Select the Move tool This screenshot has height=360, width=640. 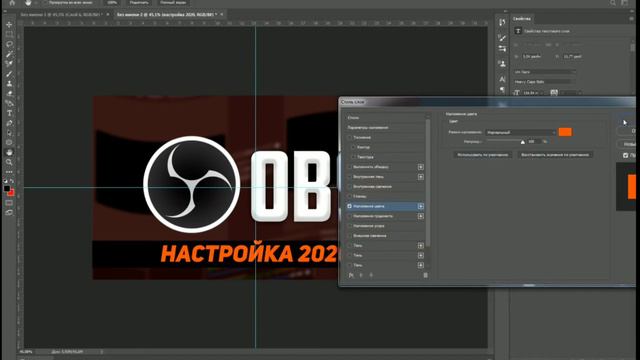9,25
